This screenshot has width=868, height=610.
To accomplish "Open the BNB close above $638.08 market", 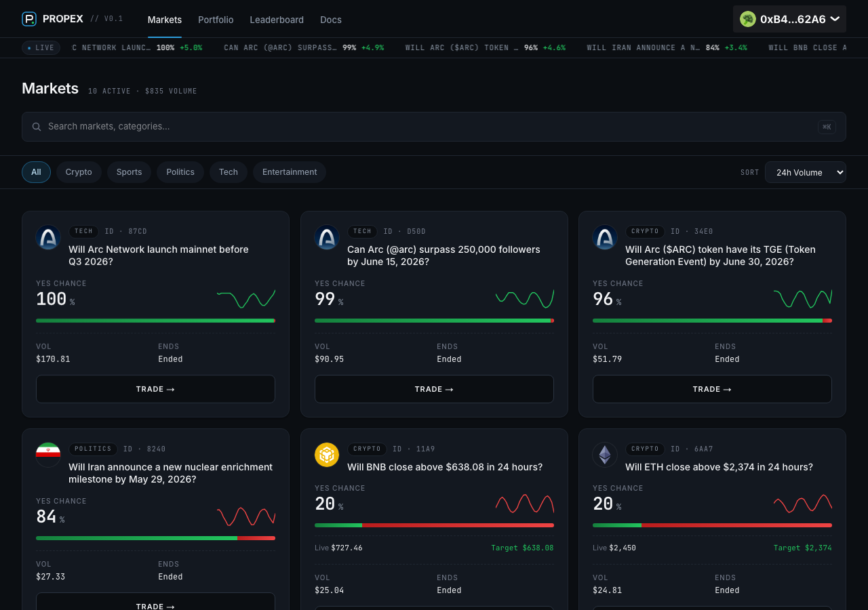I will click(445, 467).
